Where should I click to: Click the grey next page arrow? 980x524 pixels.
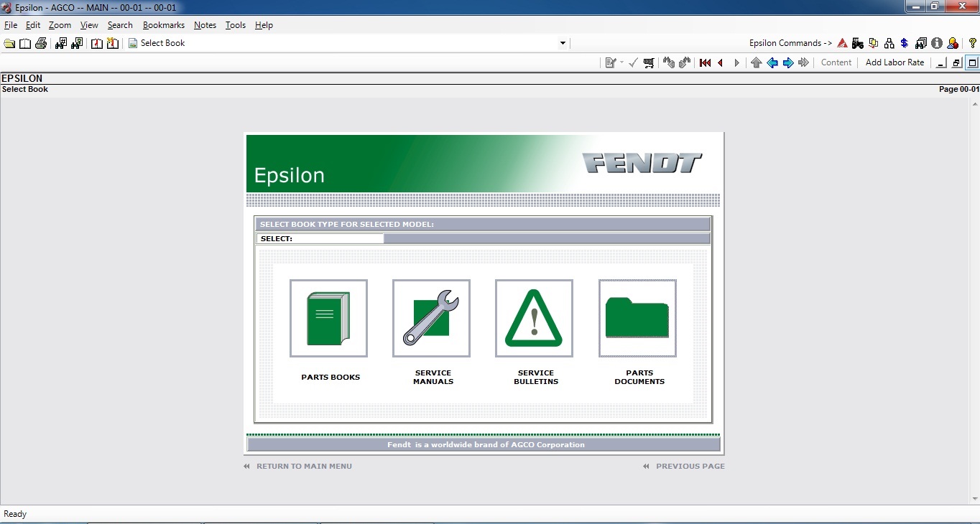click(736, 62)
